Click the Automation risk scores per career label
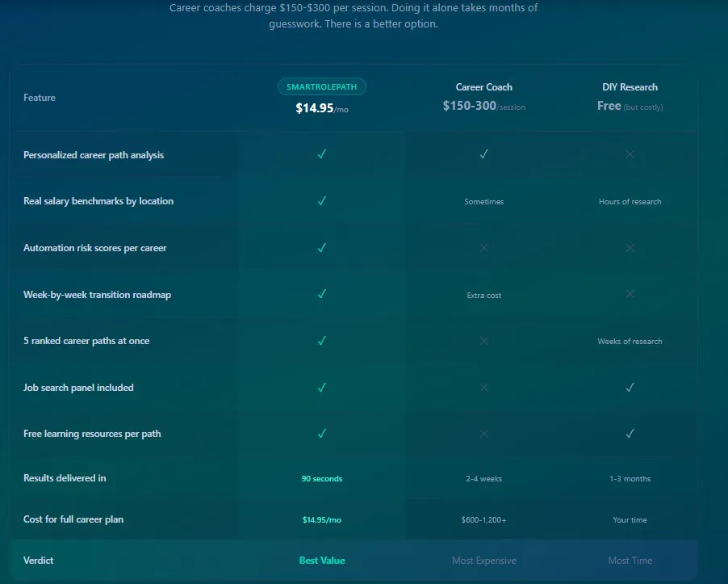 94,248
